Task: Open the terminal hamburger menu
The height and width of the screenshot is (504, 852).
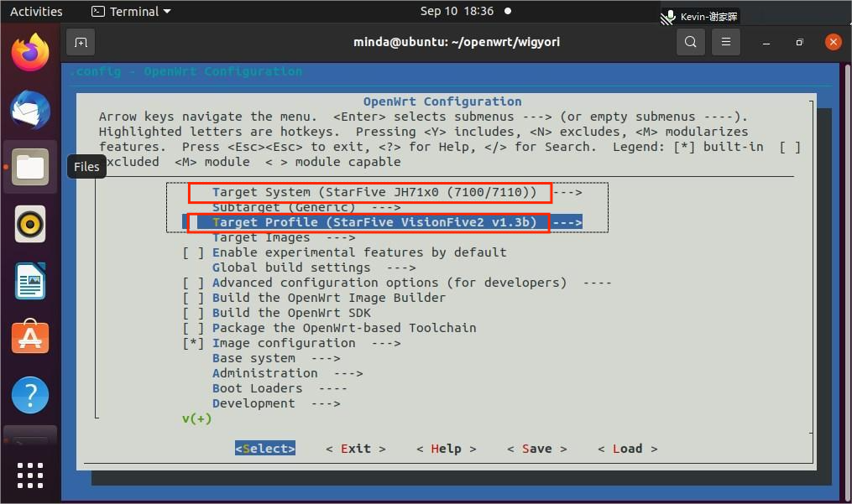Action: click(x=726, y=42)
